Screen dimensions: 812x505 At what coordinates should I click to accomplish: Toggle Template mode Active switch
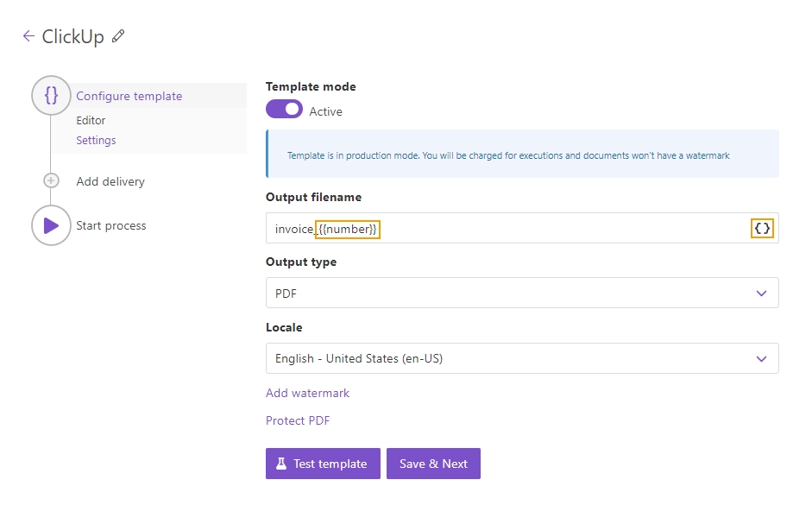(284, 110)
